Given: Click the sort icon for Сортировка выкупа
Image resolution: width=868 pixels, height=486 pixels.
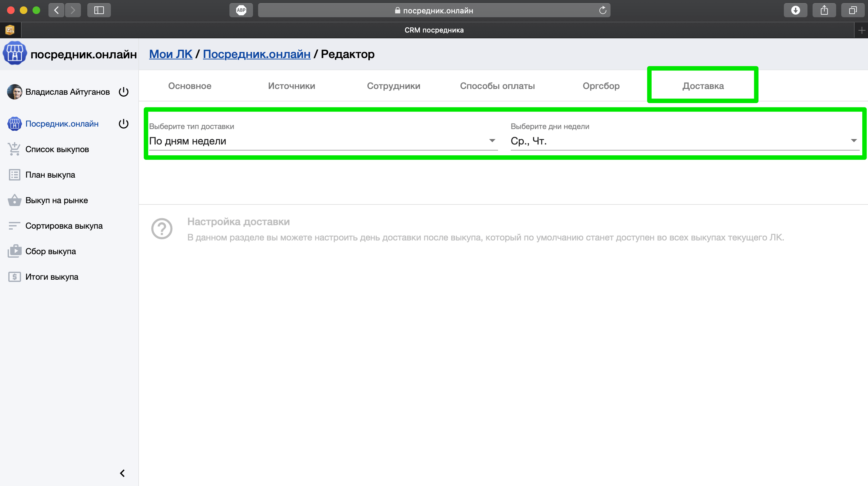Looking at the screenshot, I should (x=14, y=226).
